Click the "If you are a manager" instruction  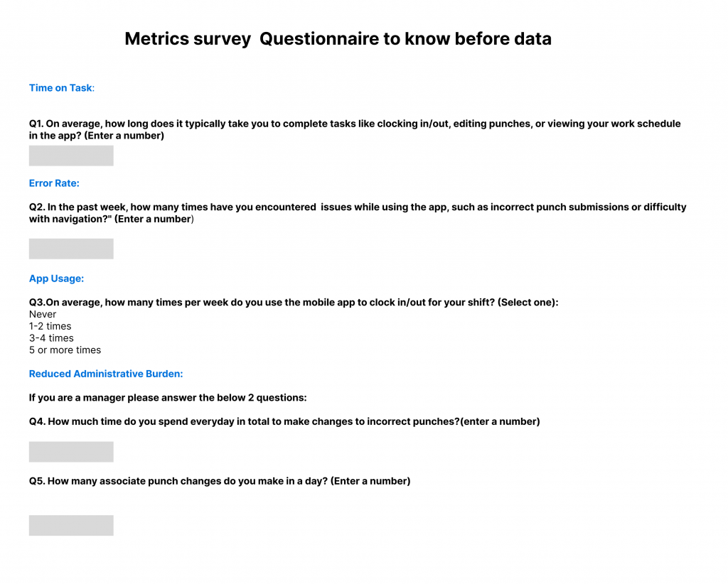[x=168, y=398]
